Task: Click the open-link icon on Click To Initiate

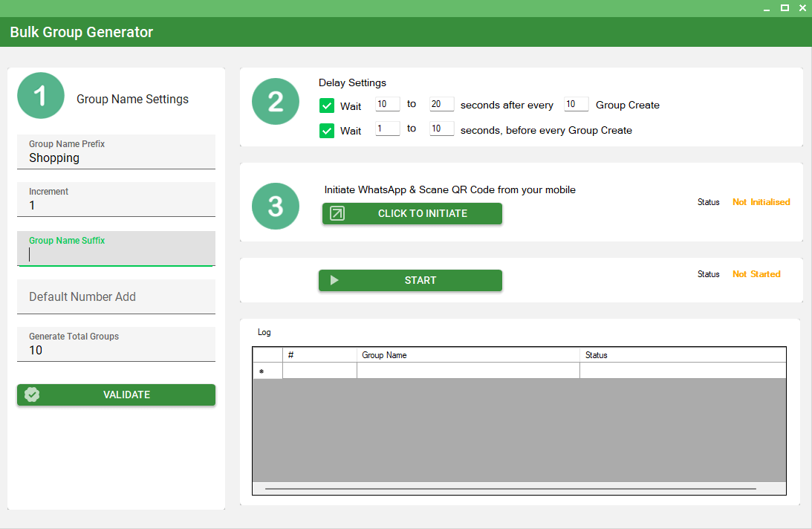Action: click(337, 214)
